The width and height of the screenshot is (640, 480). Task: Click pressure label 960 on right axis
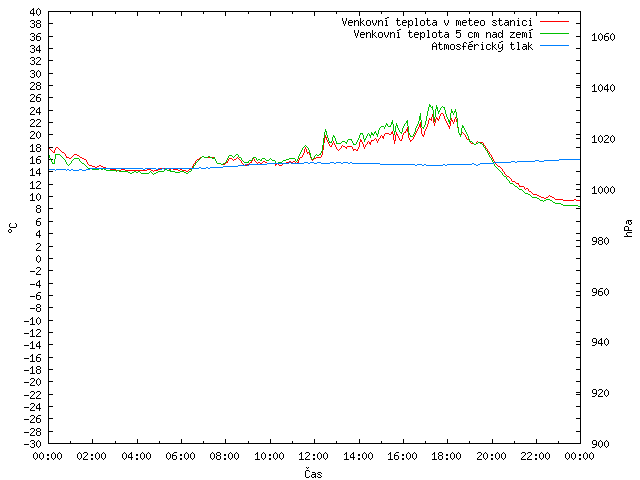(600, 292)
